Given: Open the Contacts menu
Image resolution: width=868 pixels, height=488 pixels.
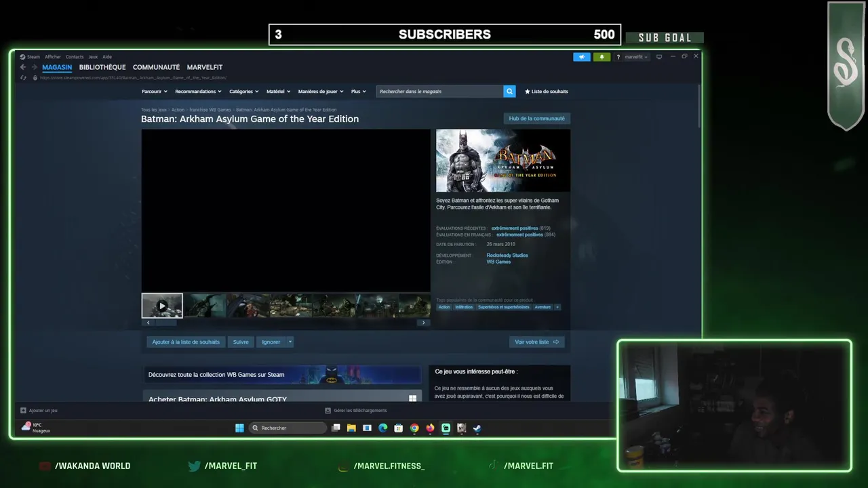Looking at the screenshot, I should click(75, 57).
